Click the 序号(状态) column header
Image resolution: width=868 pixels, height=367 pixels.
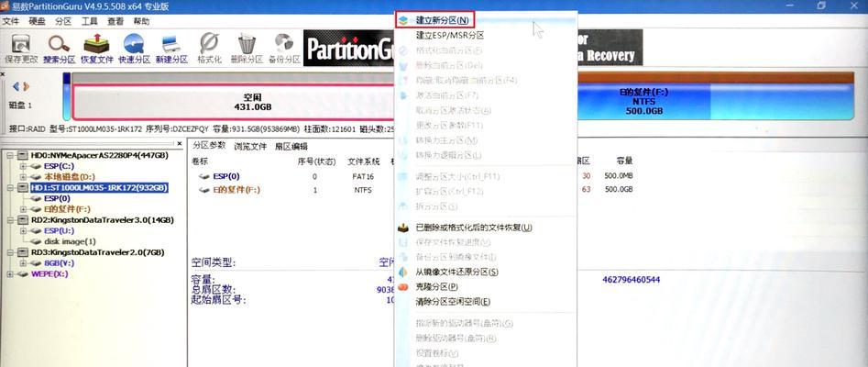click(316, 161)
